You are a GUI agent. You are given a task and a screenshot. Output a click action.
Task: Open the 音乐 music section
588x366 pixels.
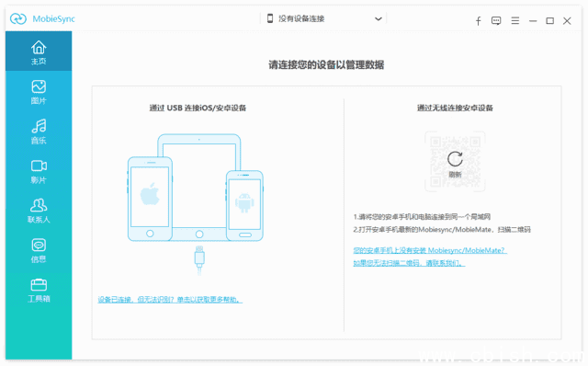click(x=39, y=132)
